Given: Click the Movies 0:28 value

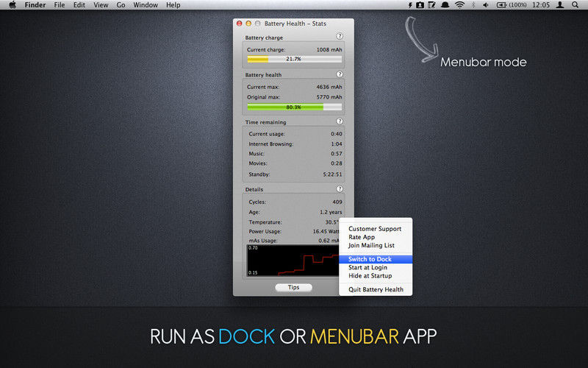Looking at the screenshot, I should click(x=337, y=163).
